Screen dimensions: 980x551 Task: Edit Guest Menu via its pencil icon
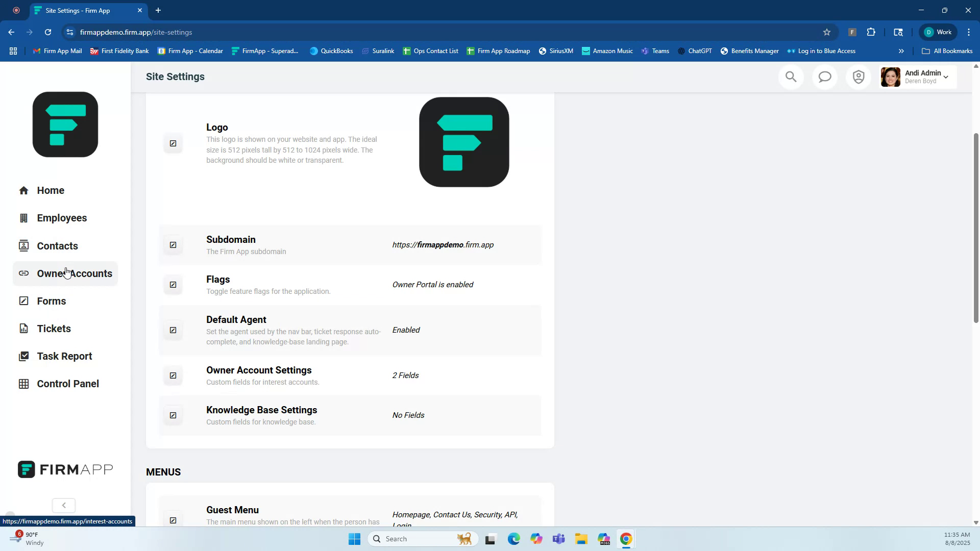(173, 520)
